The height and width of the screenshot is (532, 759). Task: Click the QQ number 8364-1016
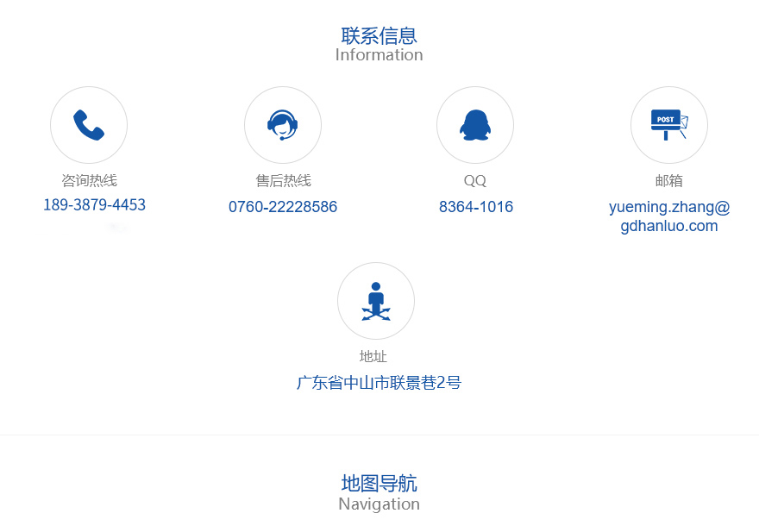475,207
